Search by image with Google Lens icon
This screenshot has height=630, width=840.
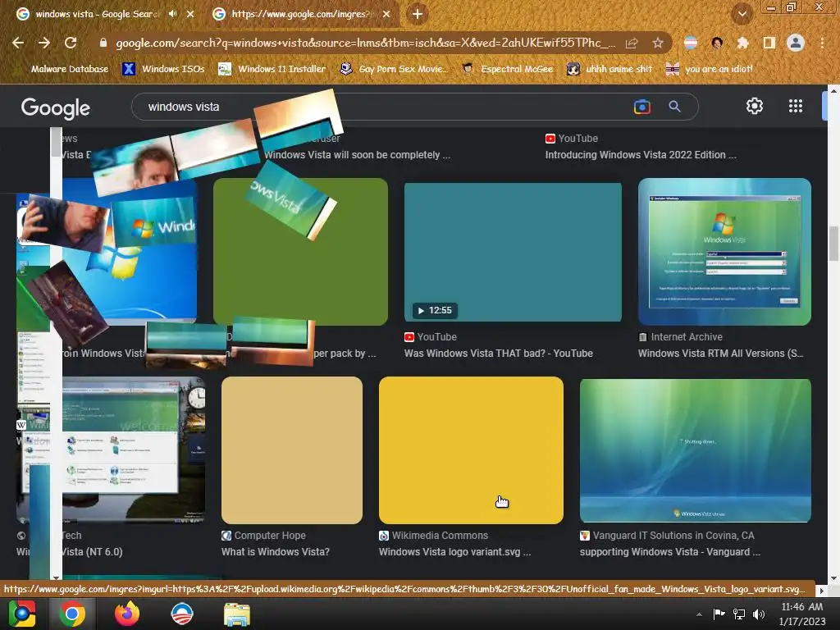[x=641, y=107]
